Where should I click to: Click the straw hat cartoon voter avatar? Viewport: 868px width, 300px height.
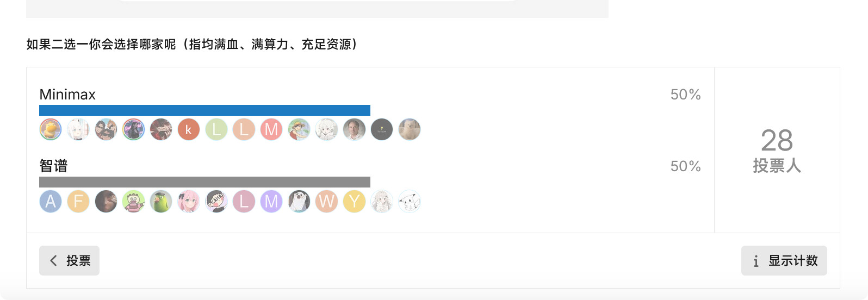[299, 130]
